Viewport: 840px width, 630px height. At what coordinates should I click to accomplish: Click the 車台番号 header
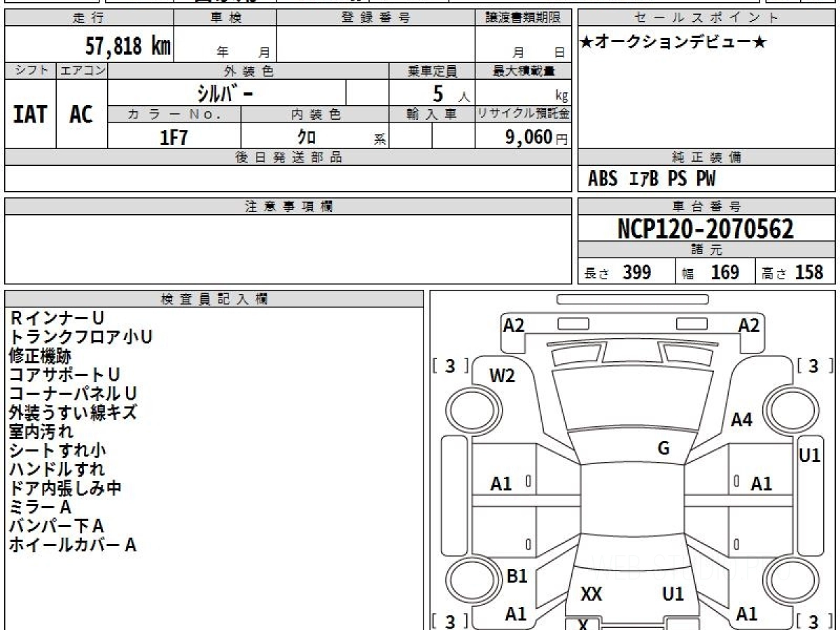(x=706, y=206)
